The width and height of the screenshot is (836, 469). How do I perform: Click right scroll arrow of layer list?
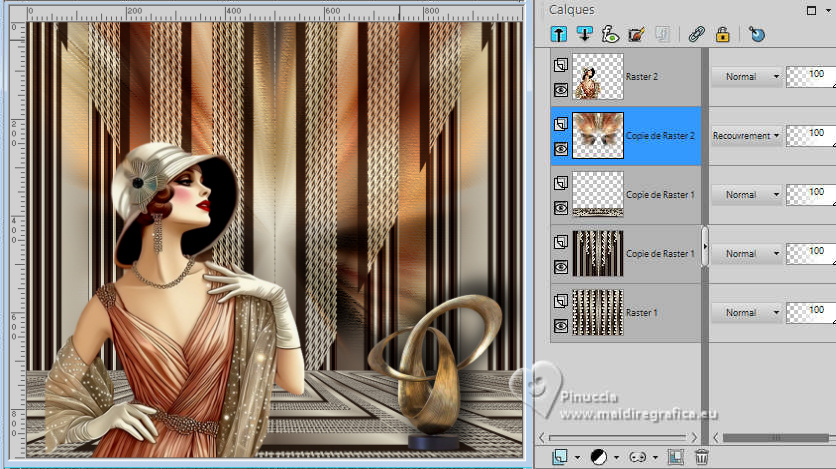pyautogui.click(x=694, y=438)
